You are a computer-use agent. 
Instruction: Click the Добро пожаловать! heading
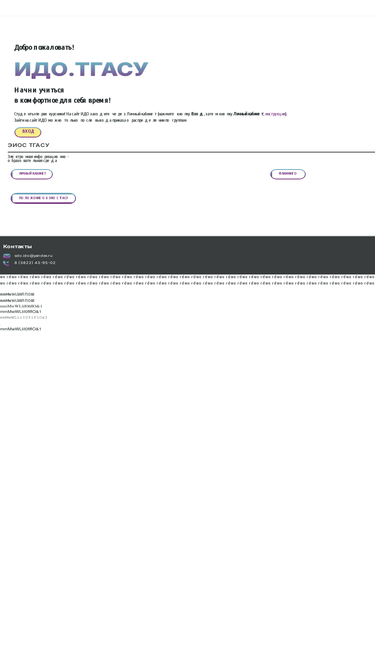pyautogui.click(x=44, y=47)
